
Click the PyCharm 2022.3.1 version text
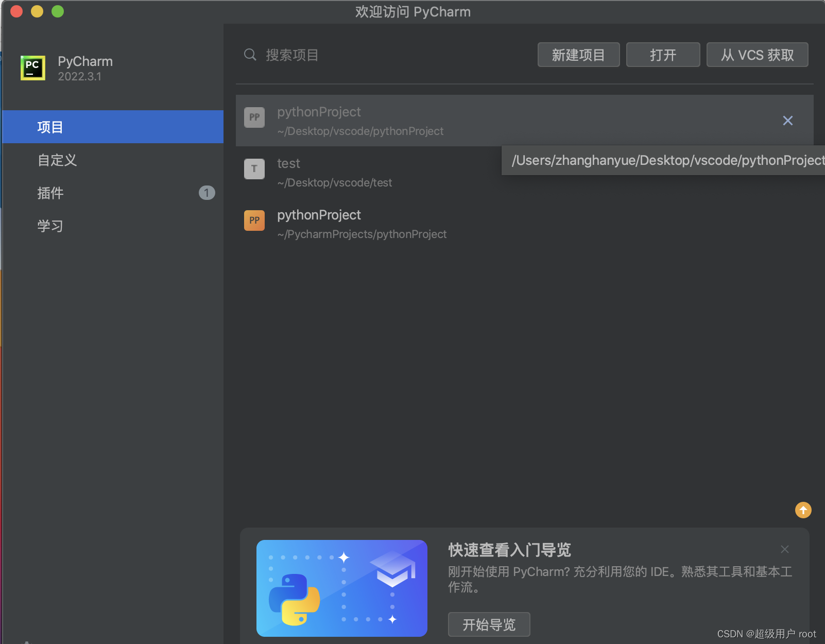pos(80,76)
